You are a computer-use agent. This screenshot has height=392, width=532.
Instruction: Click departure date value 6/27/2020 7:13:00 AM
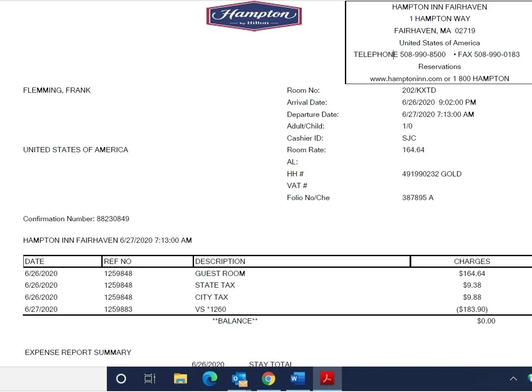438,114
